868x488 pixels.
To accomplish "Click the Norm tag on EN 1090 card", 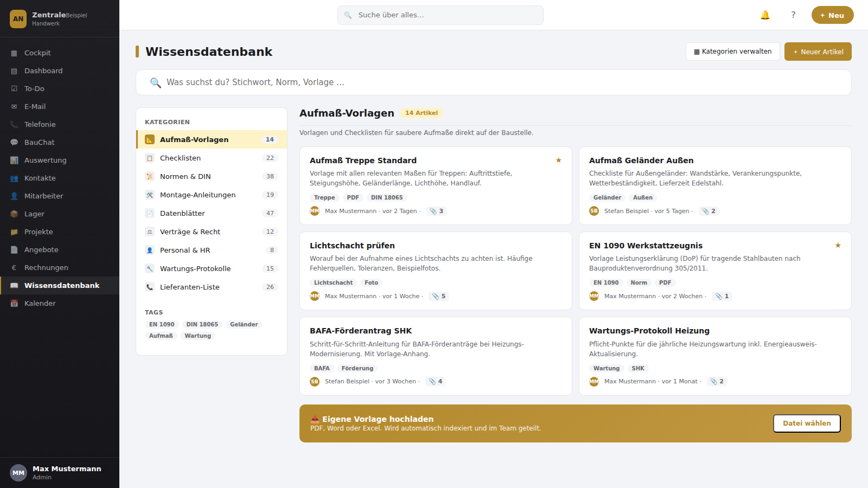I will tap(639, 282).
